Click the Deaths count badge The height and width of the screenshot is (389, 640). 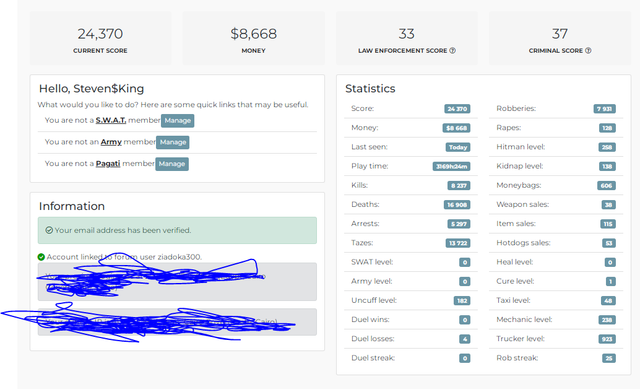pyautogui.click(x=457, y=205)
